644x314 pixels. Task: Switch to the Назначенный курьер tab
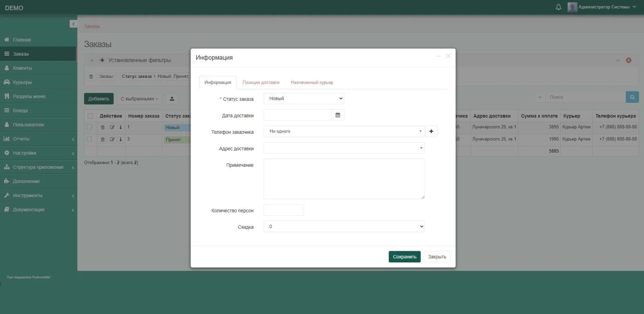point(312,83)
